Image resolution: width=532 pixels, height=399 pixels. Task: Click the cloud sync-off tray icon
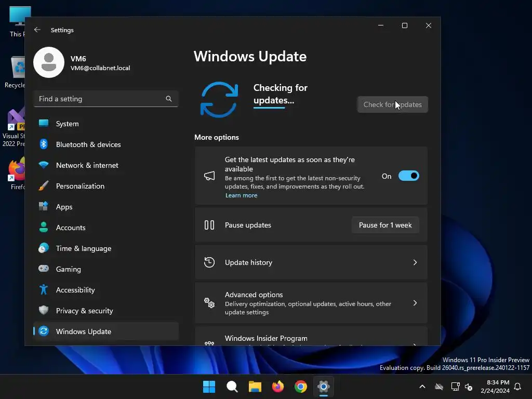(439, 387)
